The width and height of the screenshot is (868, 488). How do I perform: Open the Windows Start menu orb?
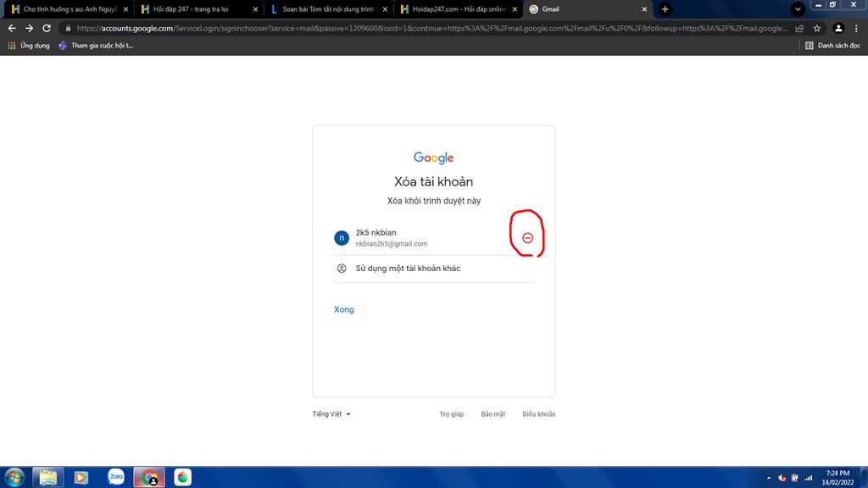pyautogui.click(x=14, y=477)
